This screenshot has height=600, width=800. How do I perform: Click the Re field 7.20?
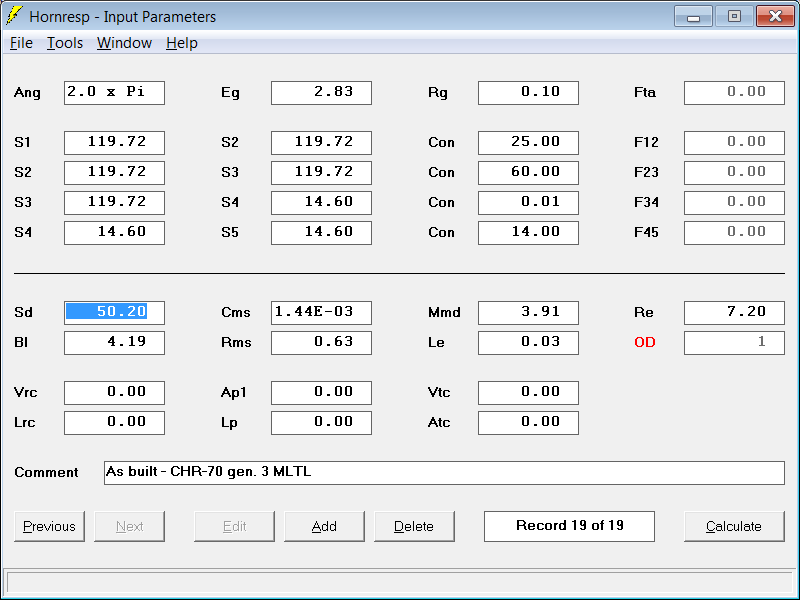(734, 313)
